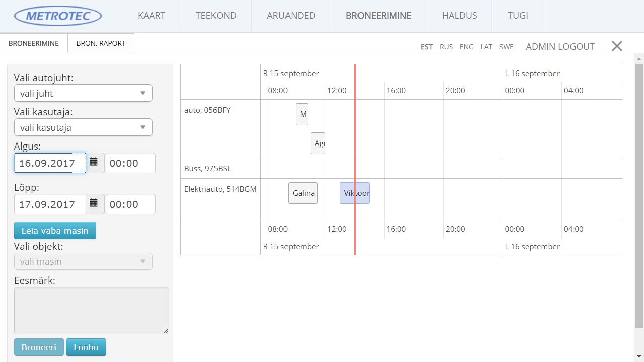Switch language to ENG

coord(466,47)
